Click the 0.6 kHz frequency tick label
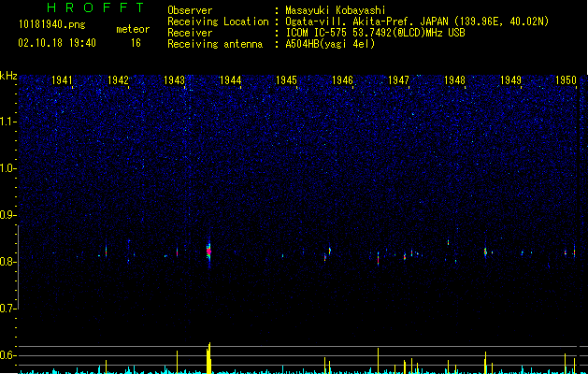The height and width of the screenshot is (374, 588). pos(8,355)
